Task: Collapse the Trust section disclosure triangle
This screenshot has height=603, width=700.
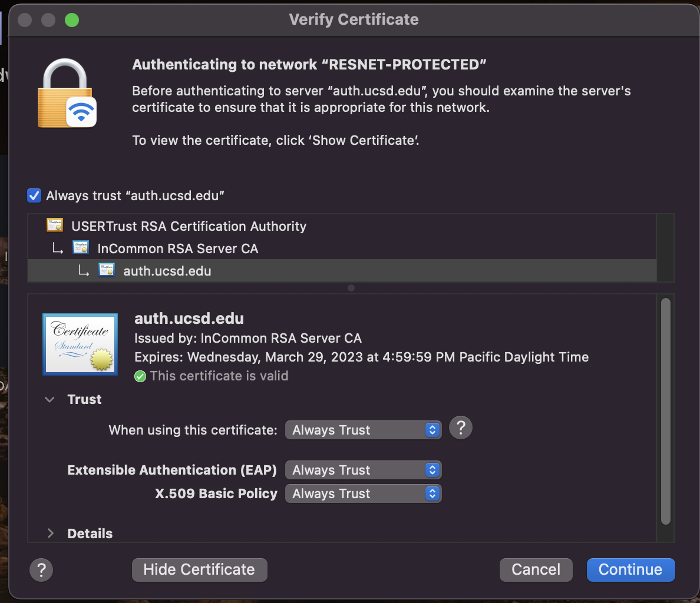Action: pyautogui.click(x=49, y=399)
